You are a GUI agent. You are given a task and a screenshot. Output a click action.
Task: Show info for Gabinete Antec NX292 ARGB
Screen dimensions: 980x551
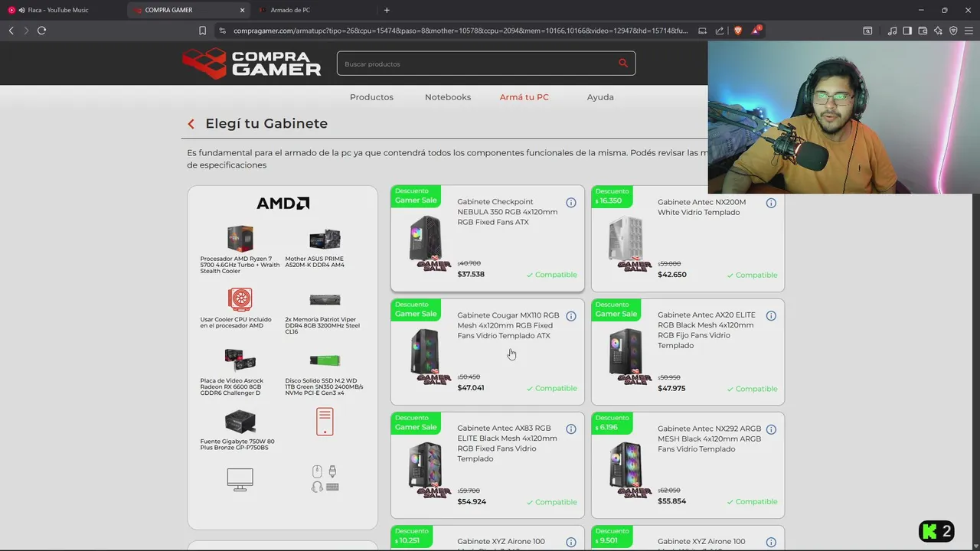tap(771, 429)
